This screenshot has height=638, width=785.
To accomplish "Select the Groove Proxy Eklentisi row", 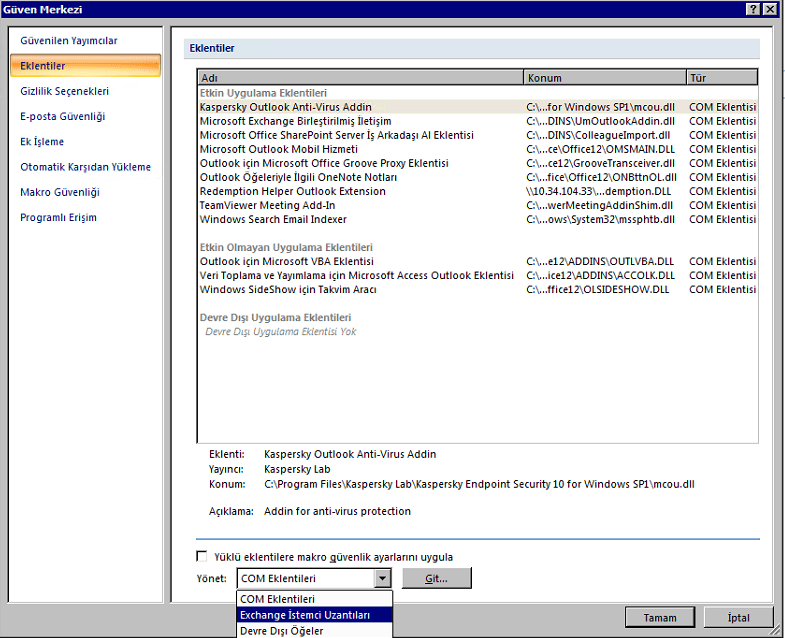I will [478, 163].
